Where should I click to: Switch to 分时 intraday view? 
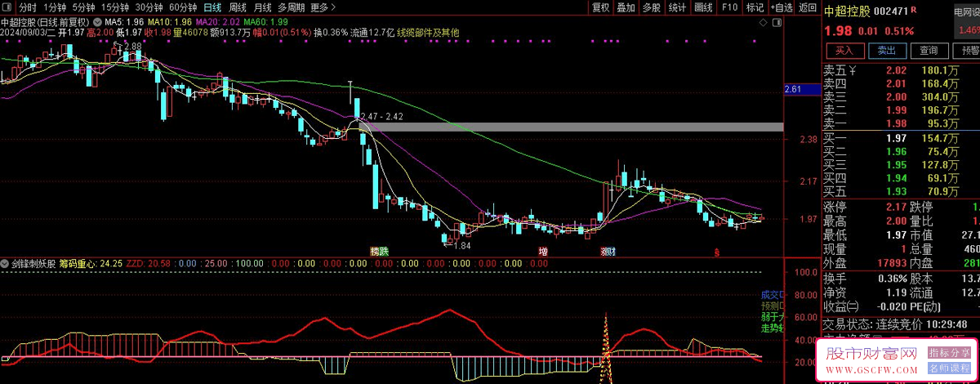(28, 7)
